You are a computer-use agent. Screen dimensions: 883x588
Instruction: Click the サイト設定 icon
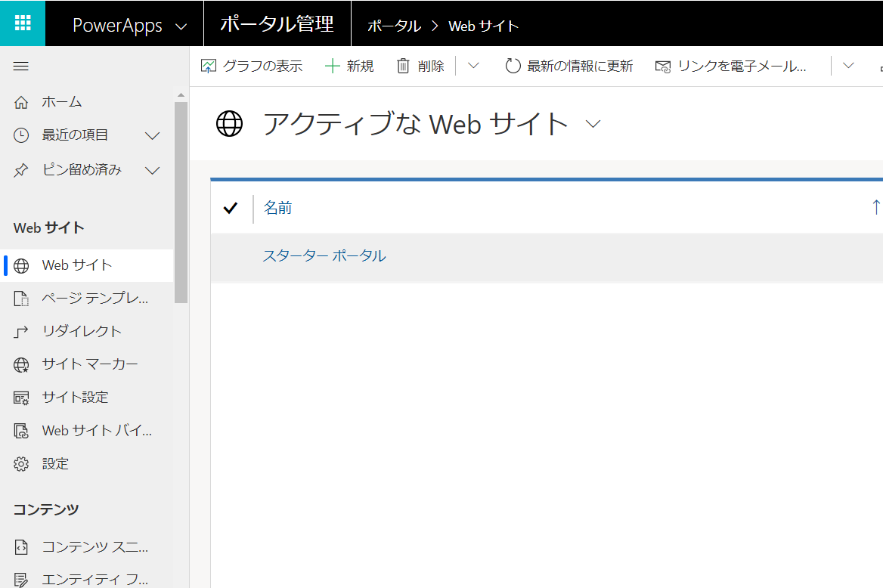coord(21,398)
